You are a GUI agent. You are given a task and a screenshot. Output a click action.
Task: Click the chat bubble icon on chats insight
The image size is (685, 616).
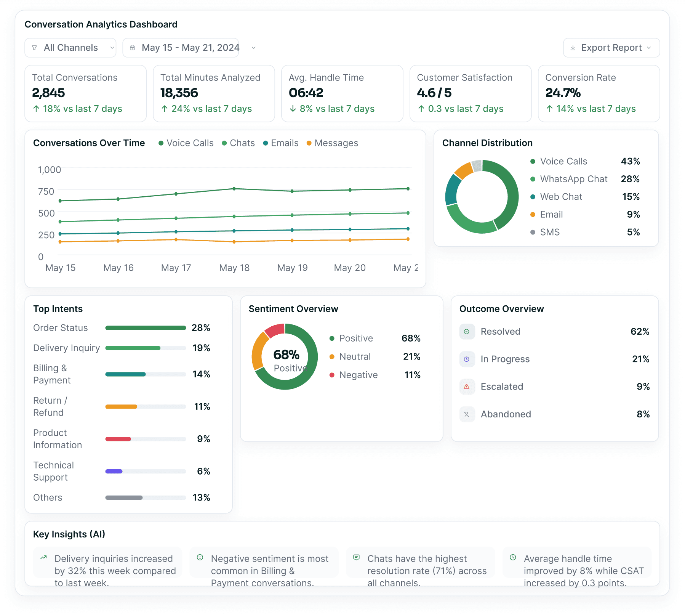[x=357, y=557]
